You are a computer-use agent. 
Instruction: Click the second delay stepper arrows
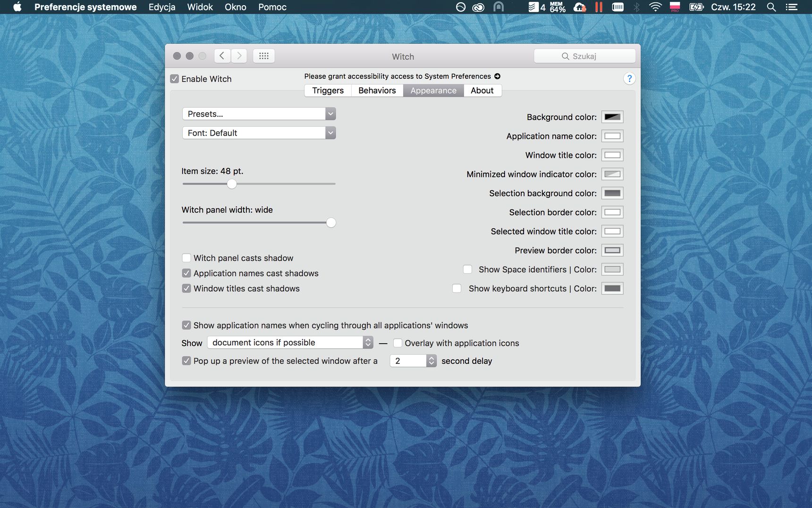431,361
